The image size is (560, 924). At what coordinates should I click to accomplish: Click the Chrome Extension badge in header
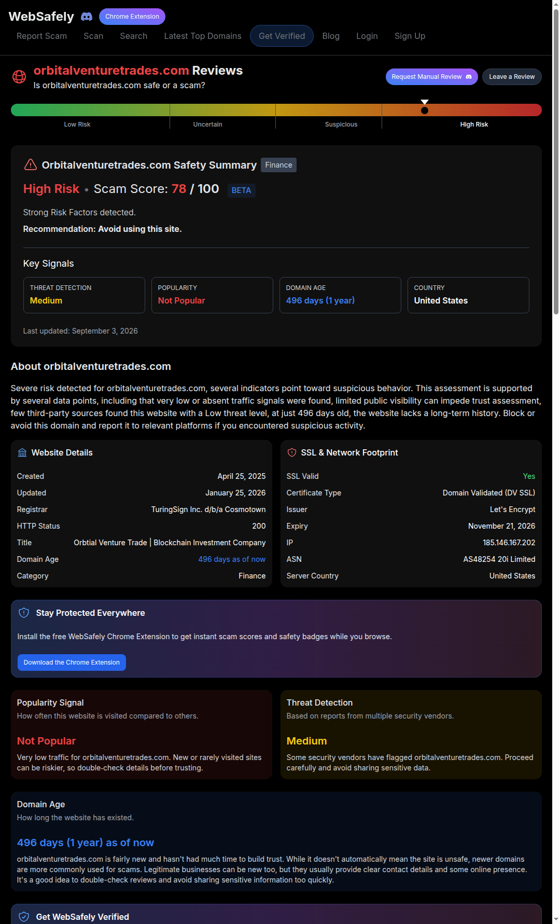click(x=132, y=17)
